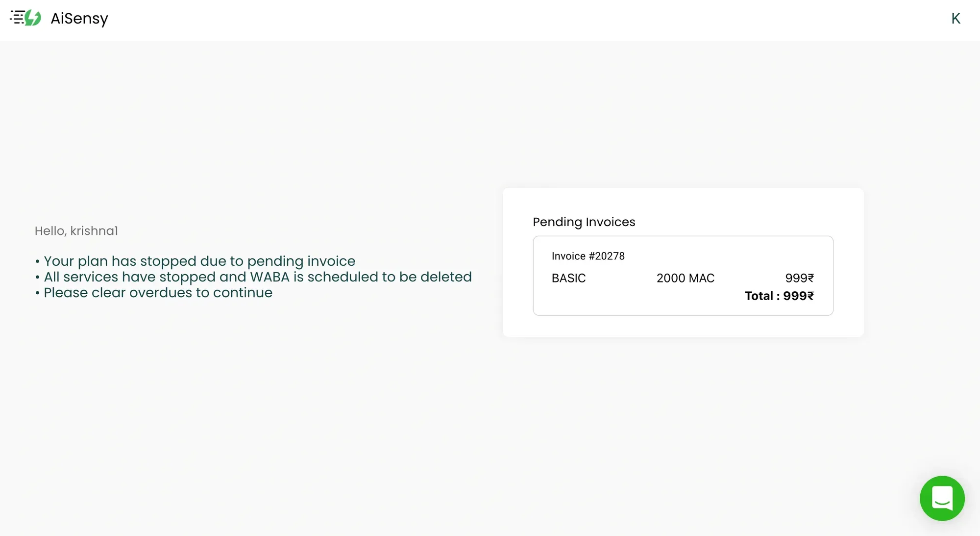Screen dimensions: 980x536
Task: Click the 2000 MAC quota text
Action: [x=685, y=278]
